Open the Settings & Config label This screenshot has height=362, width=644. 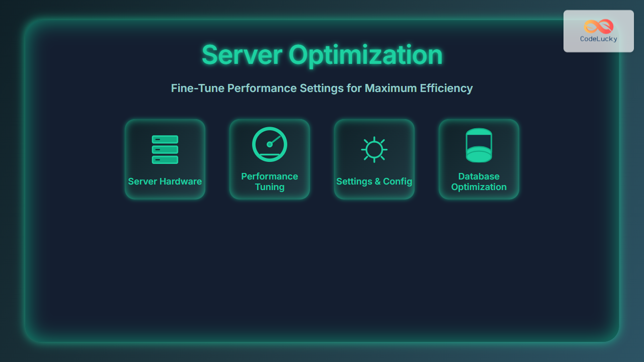374,182
